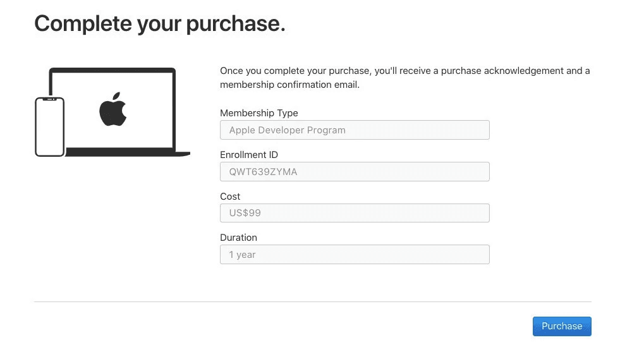Click the Duration label

click(x=238, y=238)
